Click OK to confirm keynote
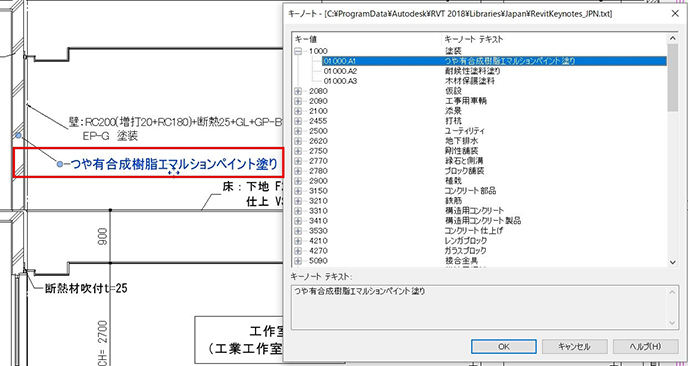The height and width of the screenshot is (366, 688). point(504,346)
